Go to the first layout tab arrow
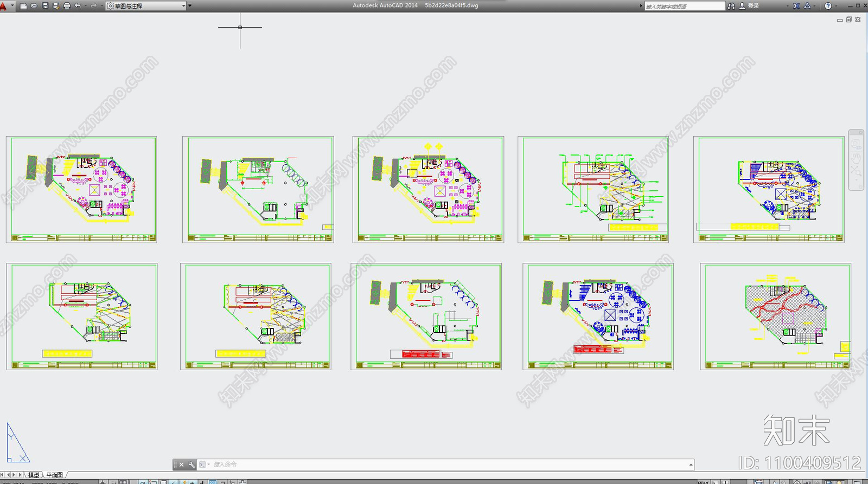 [x=3, y=475]
